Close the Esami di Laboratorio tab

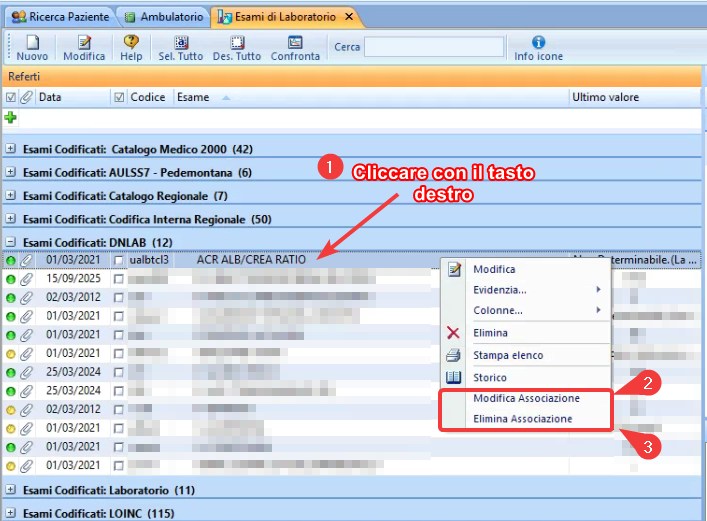[x=349, y=17]
